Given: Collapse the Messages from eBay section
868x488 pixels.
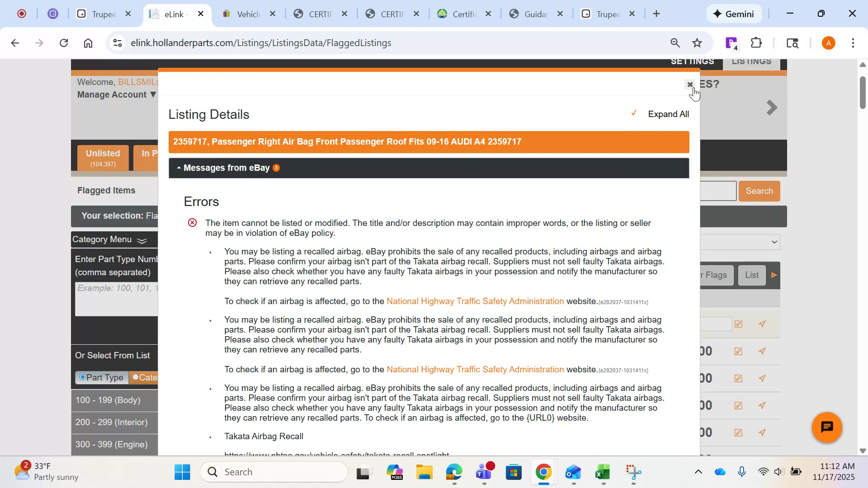Looking at the screenshot, I should (x=179, y=168).
